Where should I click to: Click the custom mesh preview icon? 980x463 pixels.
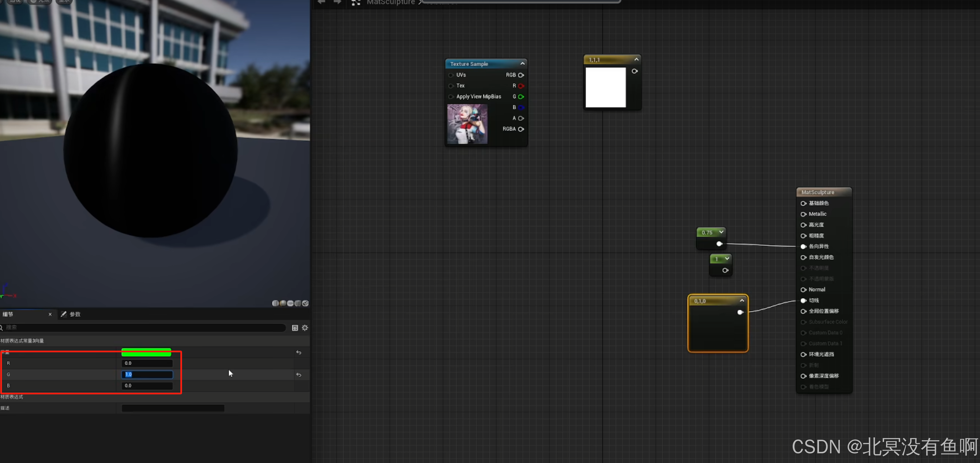point(305,303)
